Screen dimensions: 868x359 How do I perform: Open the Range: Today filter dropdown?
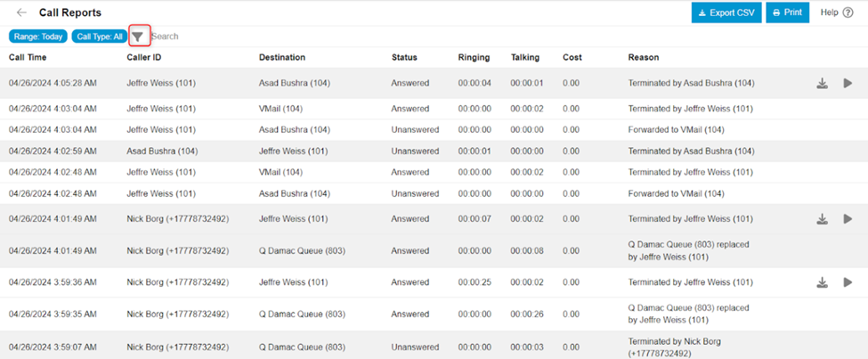point(37,37)
